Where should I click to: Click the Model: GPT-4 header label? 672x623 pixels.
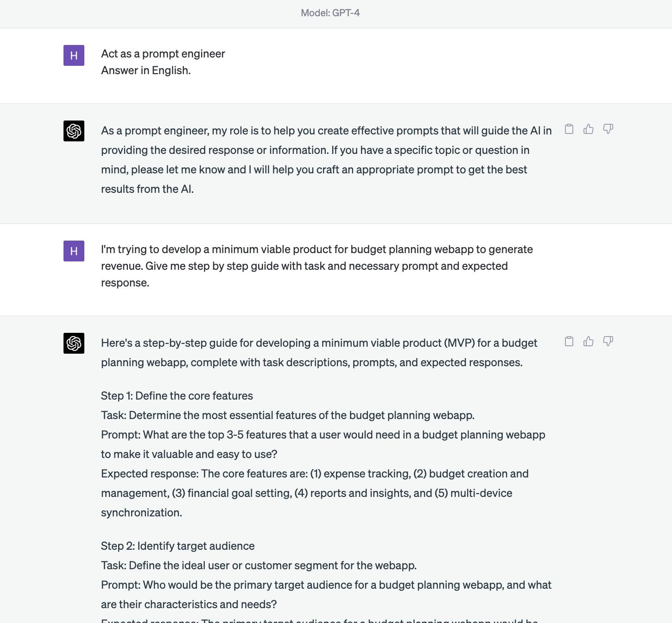point(330,13)
